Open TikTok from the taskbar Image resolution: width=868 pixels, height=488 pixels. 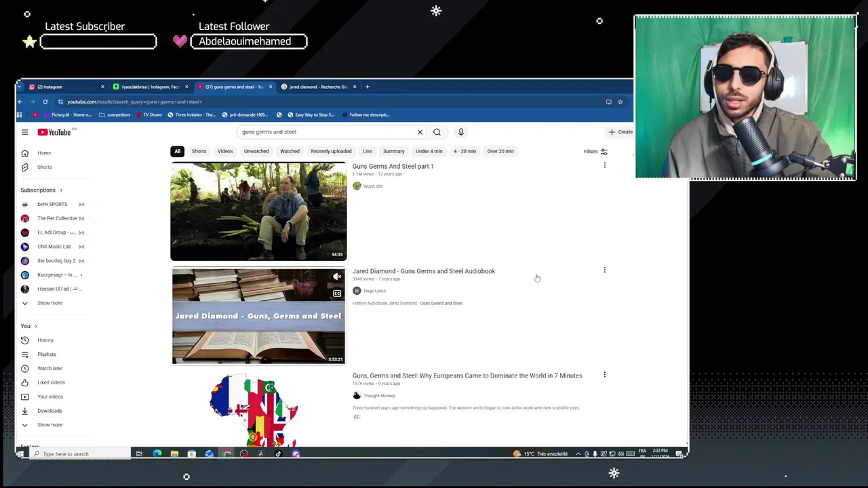pyautogui.click(x=278, y=454)
